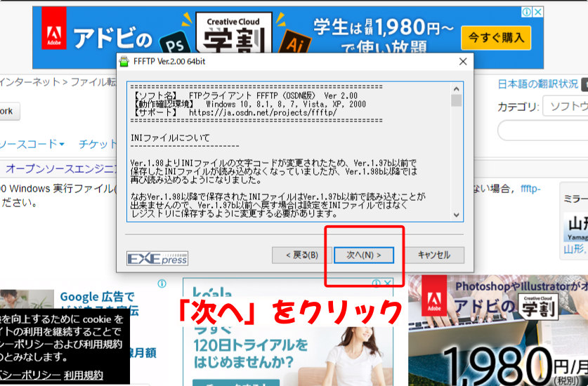588x386 pixels.
Task: Click the scroll down arrow in readme text
Action: click(x=456, y=215)
